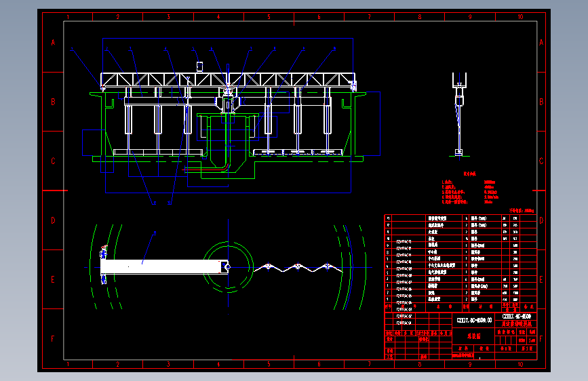
Task: Click the small white box above the truss
Action: pyautogui.click(x=200, y=66)
